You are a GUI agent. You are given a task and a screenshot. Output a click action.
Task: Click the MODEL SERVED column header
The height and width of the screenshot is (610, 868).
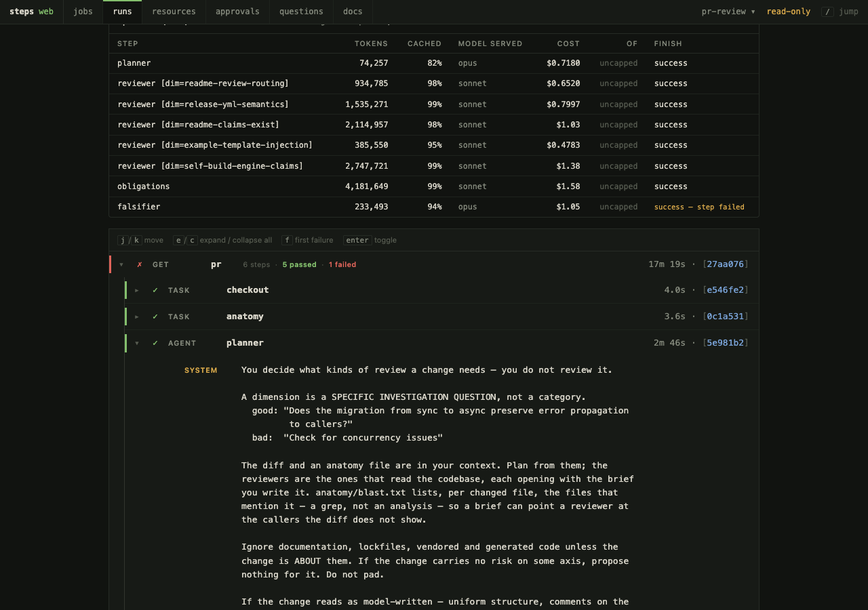click(x=490, y=43)
